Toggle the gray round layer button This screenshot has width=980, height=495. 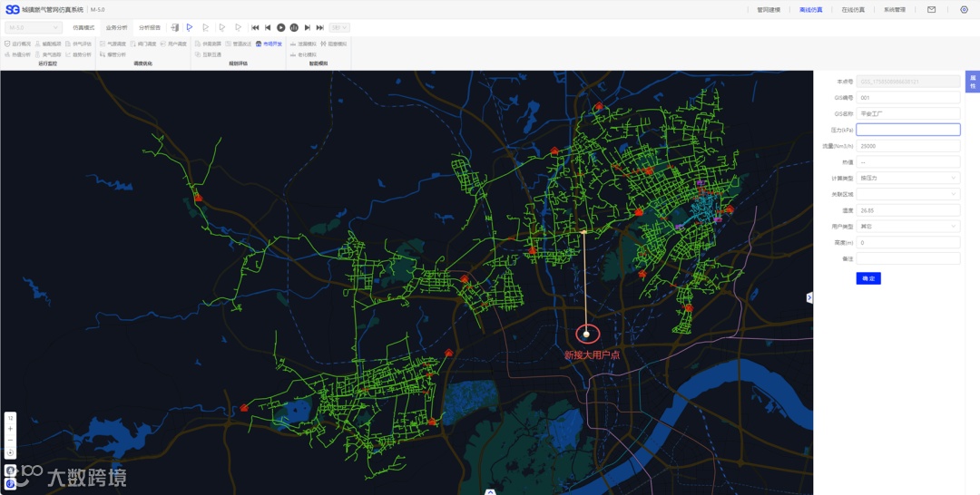pos(10,470)
